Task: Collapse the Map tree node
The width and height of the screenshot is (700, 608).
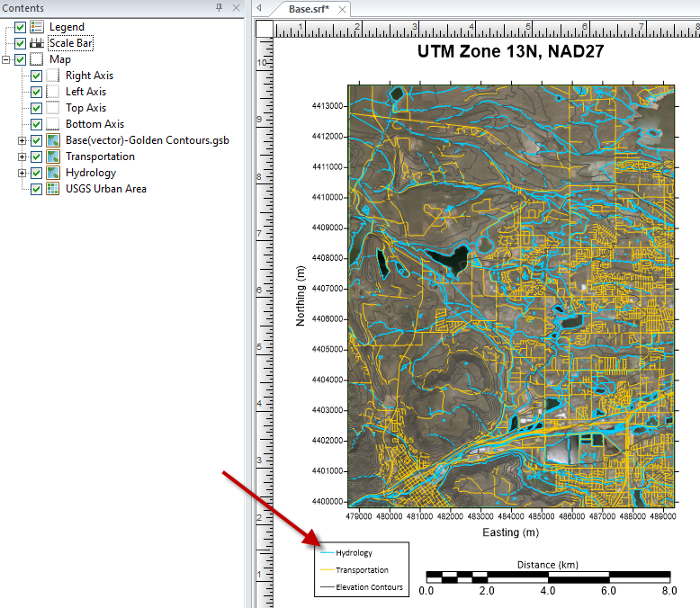Action: pos(5,59)
